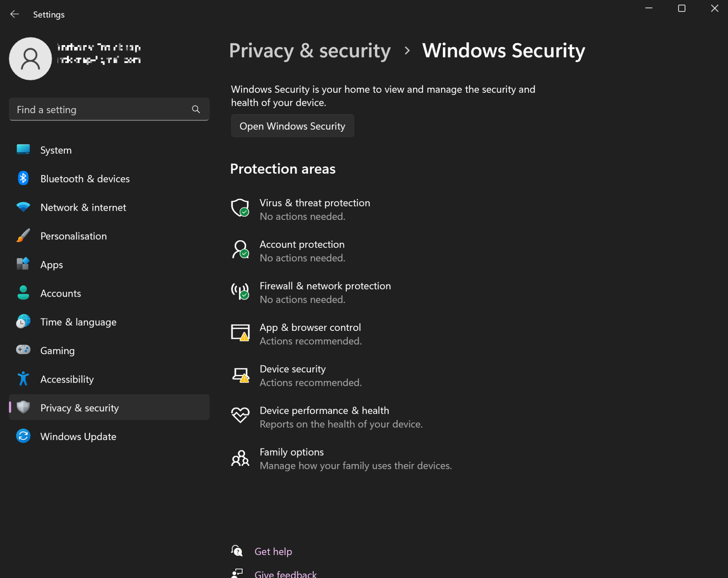Open Virus & threat protection area
Viewport: 728px width, 578px height.
[x=300, y=209]
